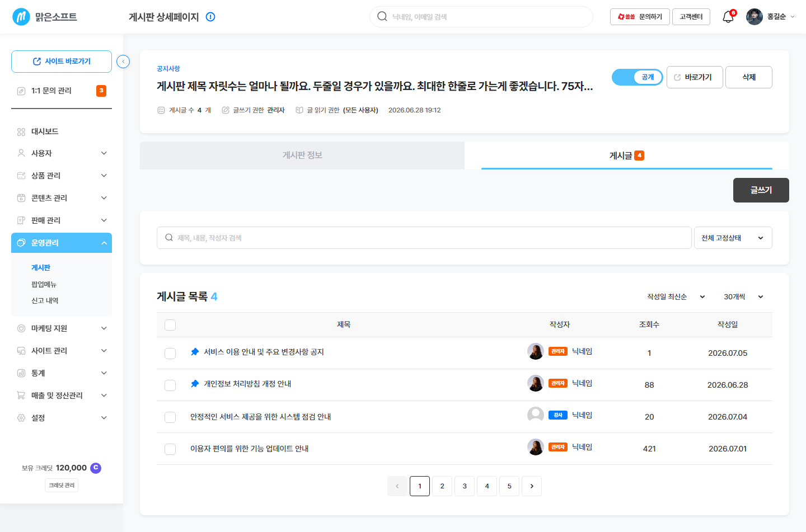Click the 바로가기 button in the board header
Viewport: 806px width, 532px height.
click(x=695, y=77)
